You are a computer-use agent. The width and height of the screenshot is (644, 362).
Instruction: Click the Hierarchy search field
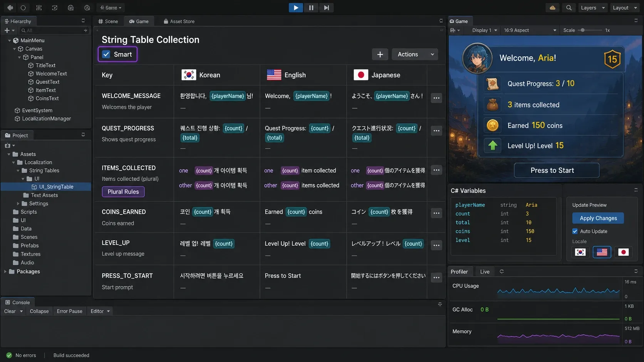54,30
